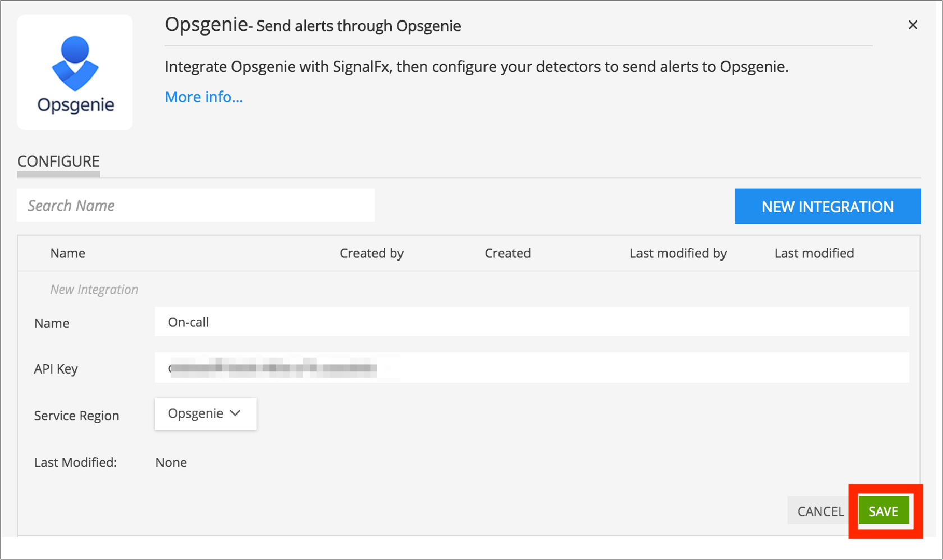Open the More info link

[204, 97]
